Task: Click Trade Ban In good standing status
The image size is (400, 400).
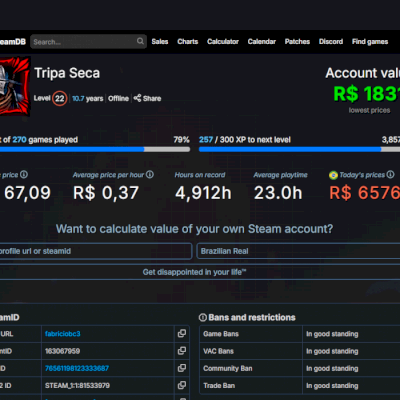Action: (x=332, y=386)
